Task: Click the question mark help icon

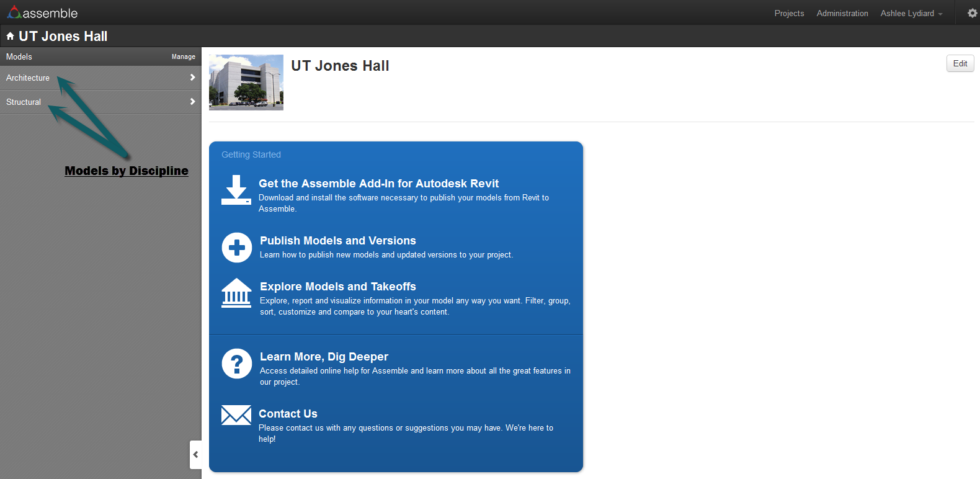Action: click(237, 364)
